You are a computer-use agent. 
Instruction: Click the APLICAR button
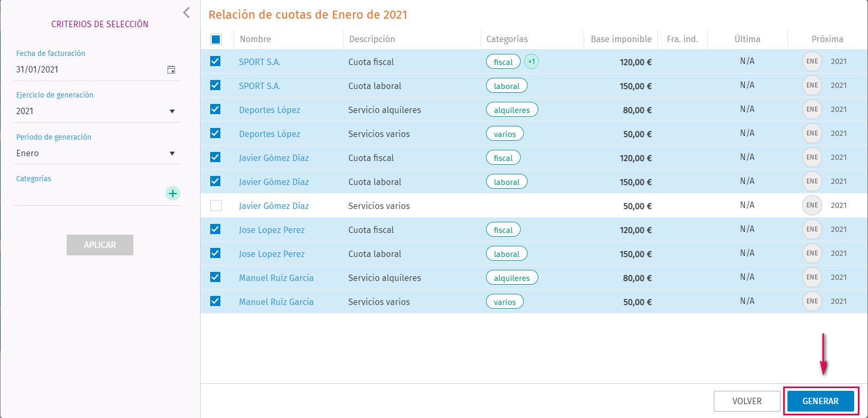coord(100,245)
